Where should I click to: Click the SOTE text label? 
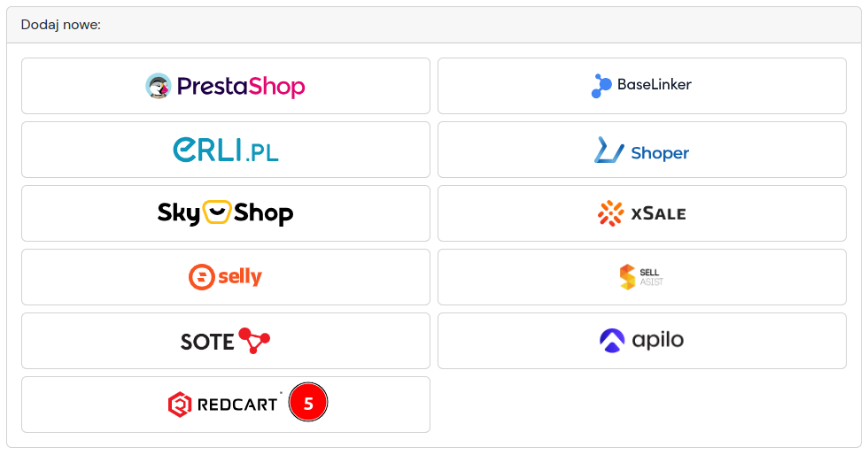[207, 342]
